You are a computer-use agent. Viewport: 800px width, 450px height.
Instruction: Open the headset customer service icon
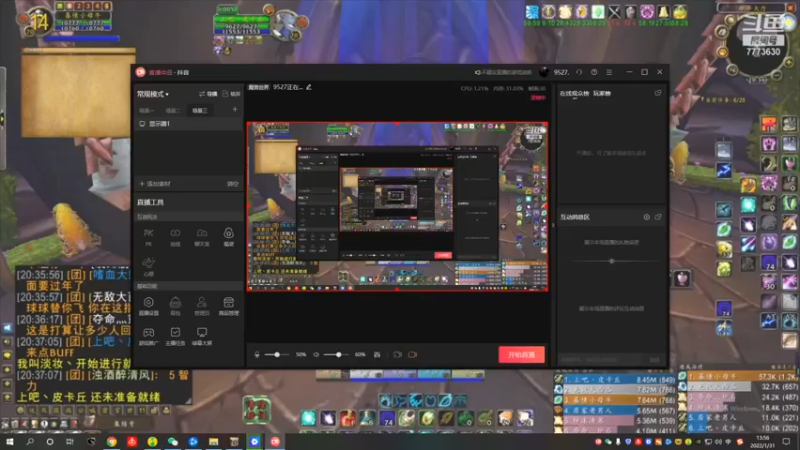pos(579,72)
